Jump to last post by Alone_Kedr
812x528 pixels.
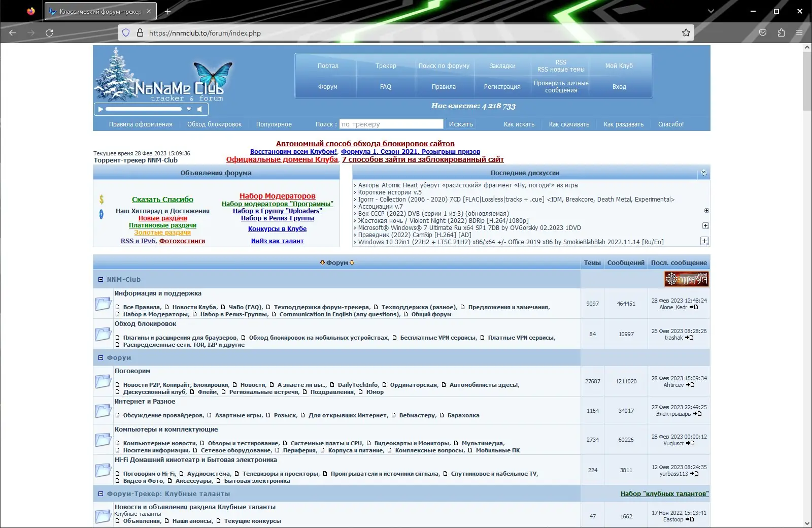tap(694, 307)
